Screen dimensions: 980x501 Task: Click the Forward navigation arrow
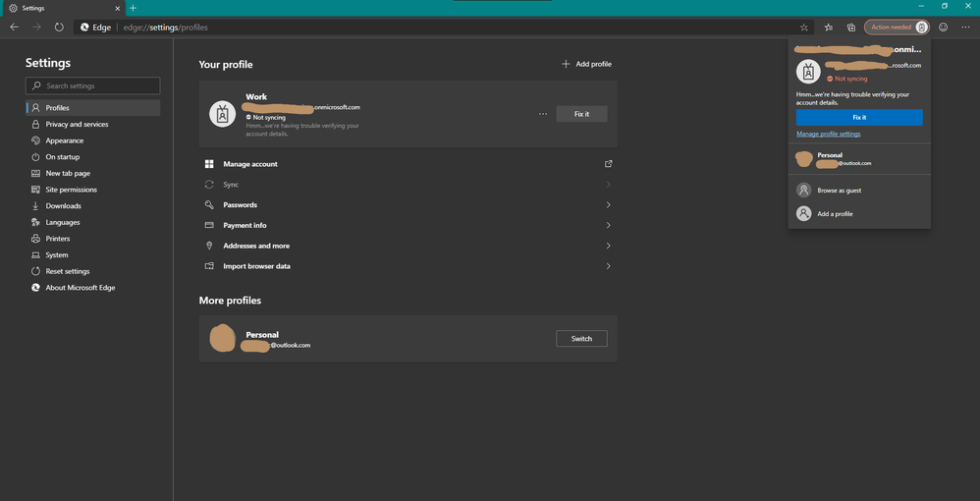click(37, 27)
